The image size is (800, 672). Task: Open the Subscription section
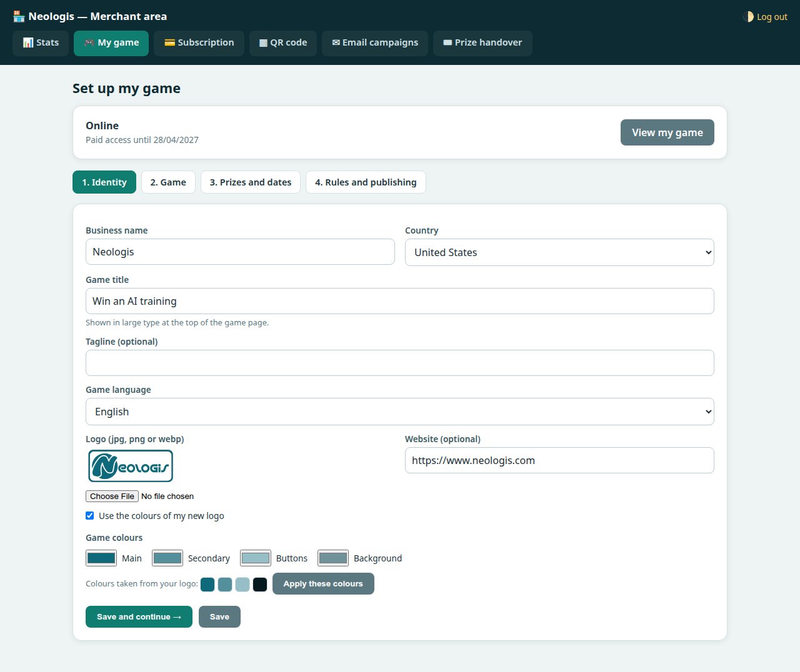click(199, 43)
